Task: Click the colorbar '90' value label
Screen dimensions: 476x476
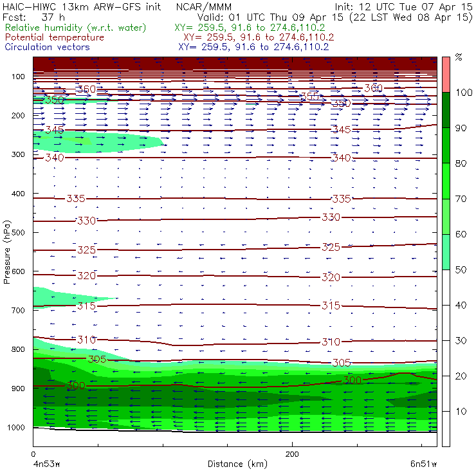Action: click(461, 128)
